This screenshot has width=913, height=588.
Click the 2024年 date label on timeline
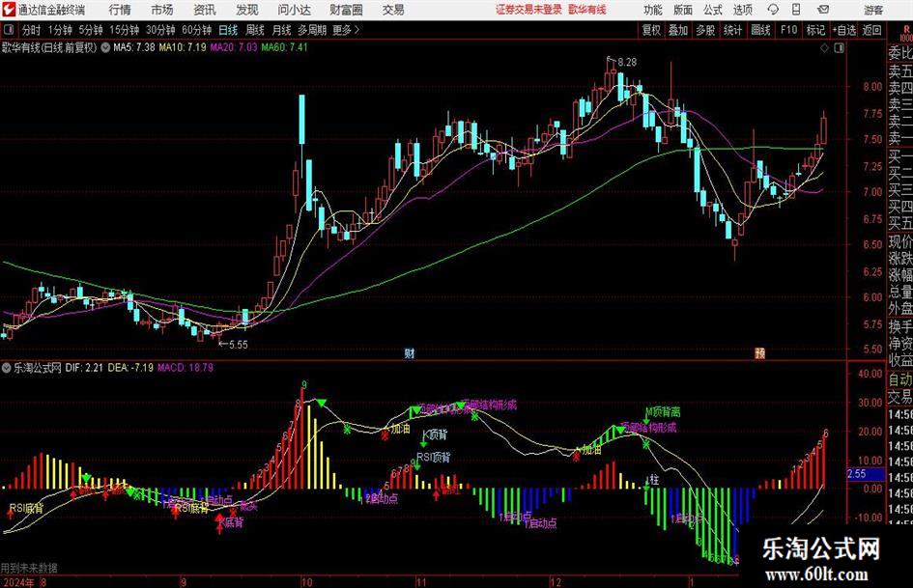tap(18, 582)
